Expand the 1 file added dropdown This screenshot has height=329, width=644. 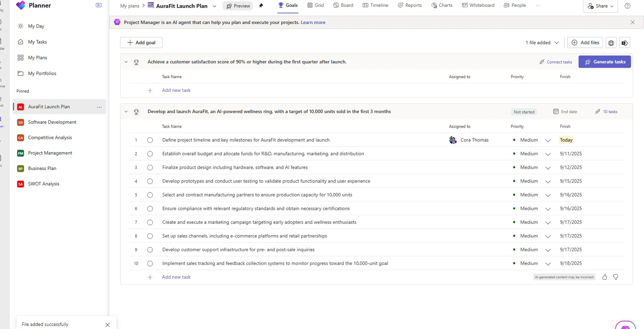point(542,43)
